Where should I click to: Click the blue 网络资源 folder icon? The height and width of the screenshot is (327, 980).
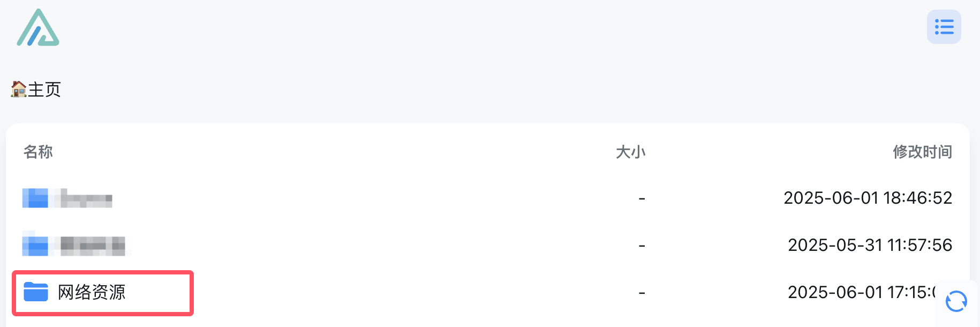point(36,292)
